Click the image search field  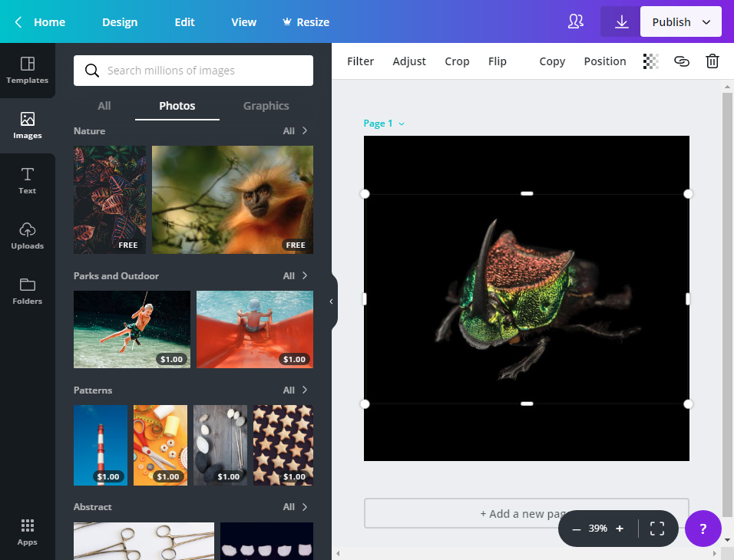coord(192,71)
